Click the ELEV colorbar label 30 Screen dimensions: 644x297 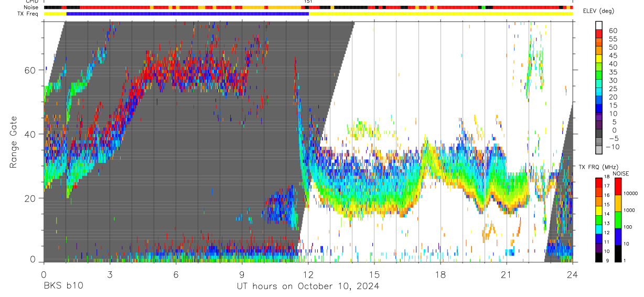(x=613, y=81)
